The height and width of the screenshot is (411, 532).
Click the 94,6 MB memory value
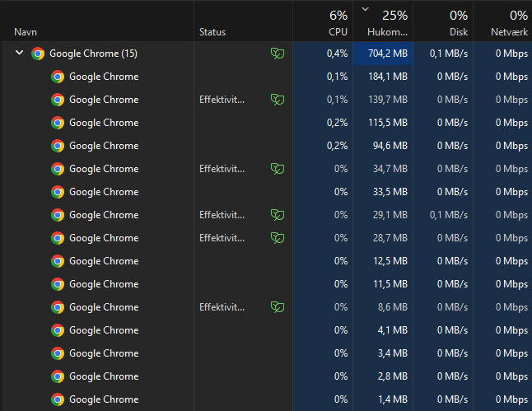point(390,146)
